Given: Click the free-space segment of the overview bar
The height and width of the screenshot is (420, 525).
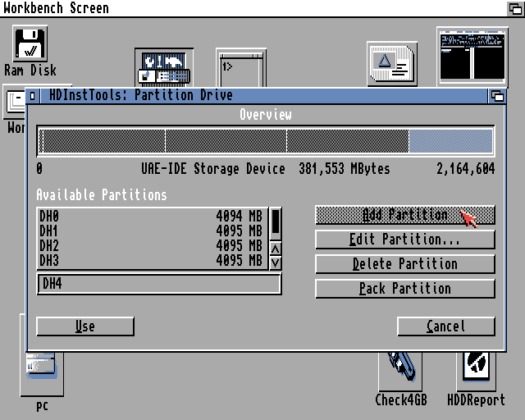Looking at the screenshot, I should coord(450,142).
